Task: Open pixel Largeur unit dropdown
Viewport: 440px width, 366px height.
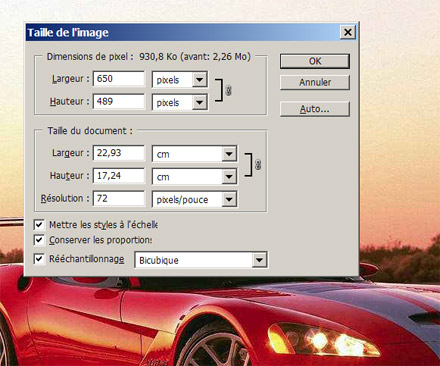Action: click(200, 80)
